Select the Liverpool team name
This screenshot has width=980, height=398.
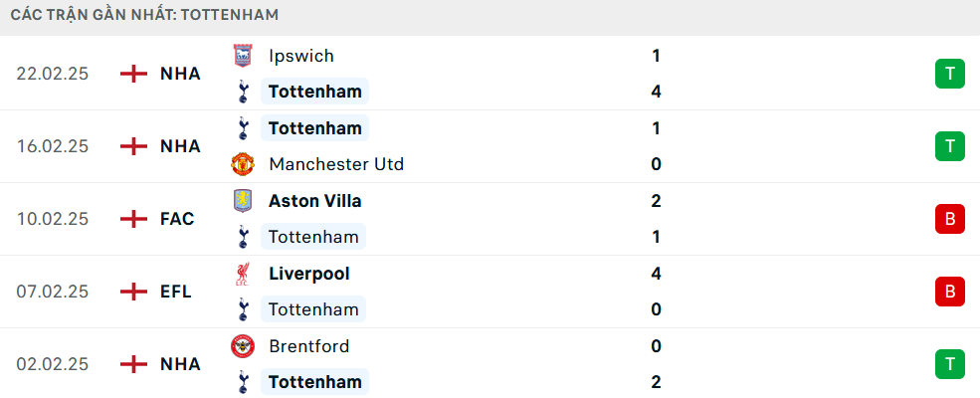309,274
